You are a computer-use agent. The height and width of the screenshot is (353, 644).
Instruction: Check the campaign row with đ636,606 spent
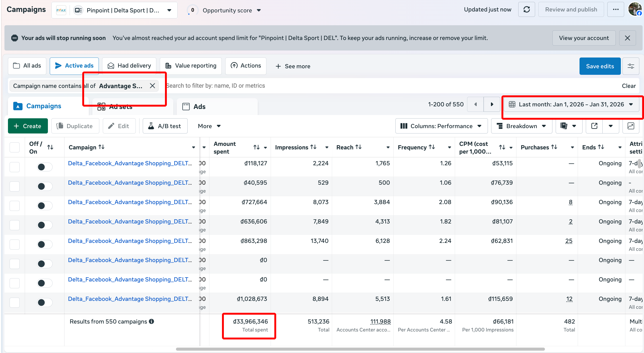point(14,225)
